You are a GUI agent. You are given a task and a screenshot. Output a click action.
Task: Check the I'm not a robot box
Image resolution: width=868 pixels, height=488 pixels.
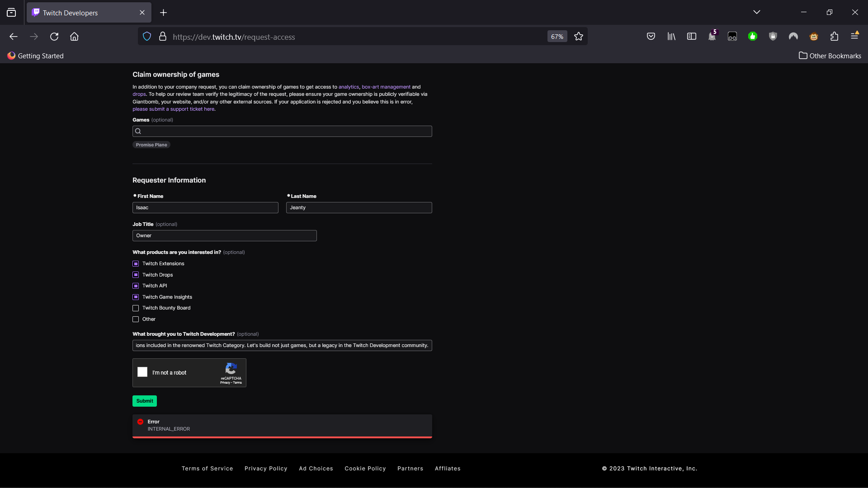pos(142,372)
